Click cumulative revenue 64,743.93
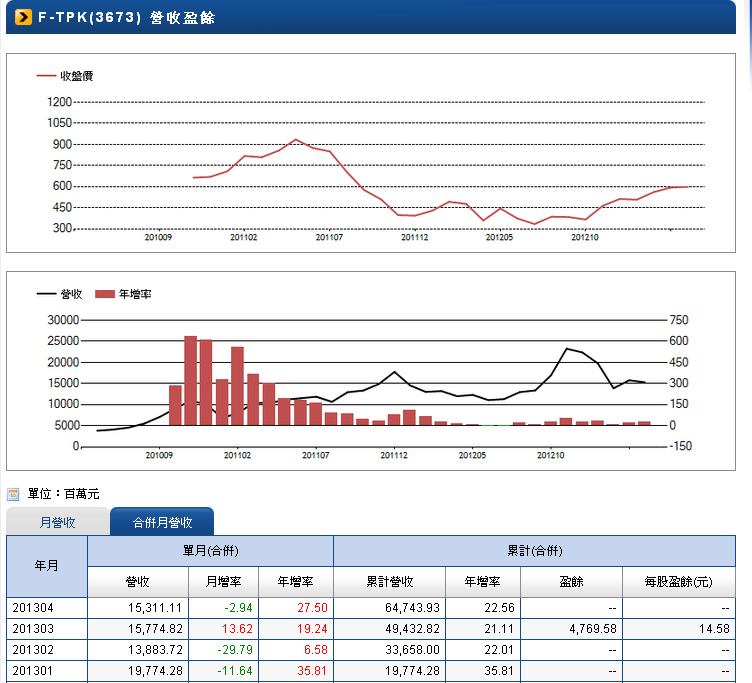 click(412, 608)
